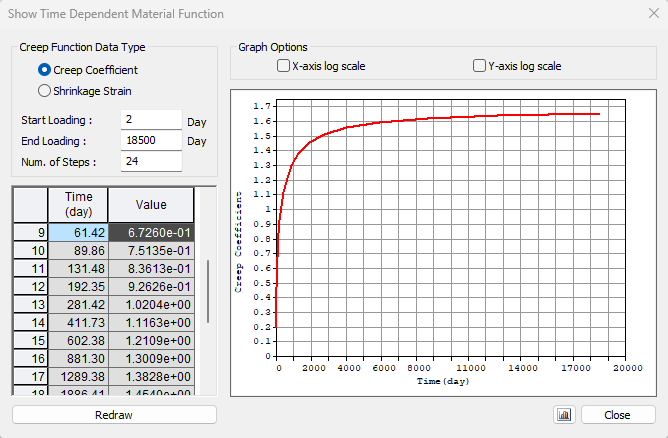
Task: Select time cell 192.35
Action: [x=78, y=286]
